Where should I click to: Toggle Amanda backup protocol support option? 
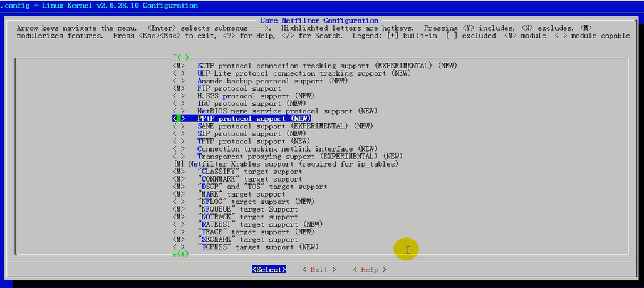[x=260, y=81]
